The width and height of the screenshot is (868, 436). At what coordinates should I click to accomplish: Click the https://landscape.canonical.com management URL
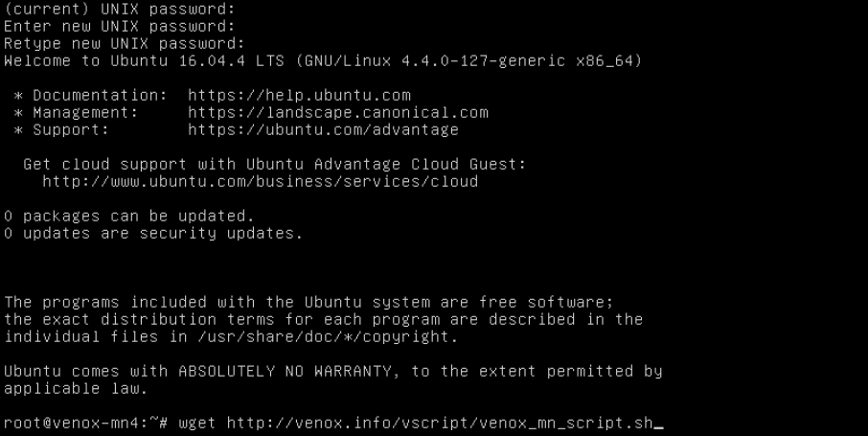point(337,112)
